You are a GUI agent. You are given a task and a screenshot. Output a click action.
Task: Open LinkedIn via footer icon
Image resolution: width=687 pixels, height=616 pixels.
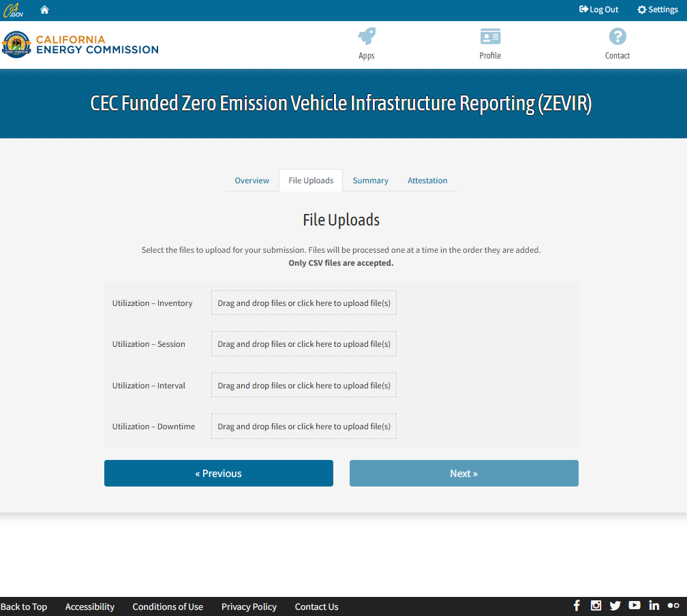(654, 605)
